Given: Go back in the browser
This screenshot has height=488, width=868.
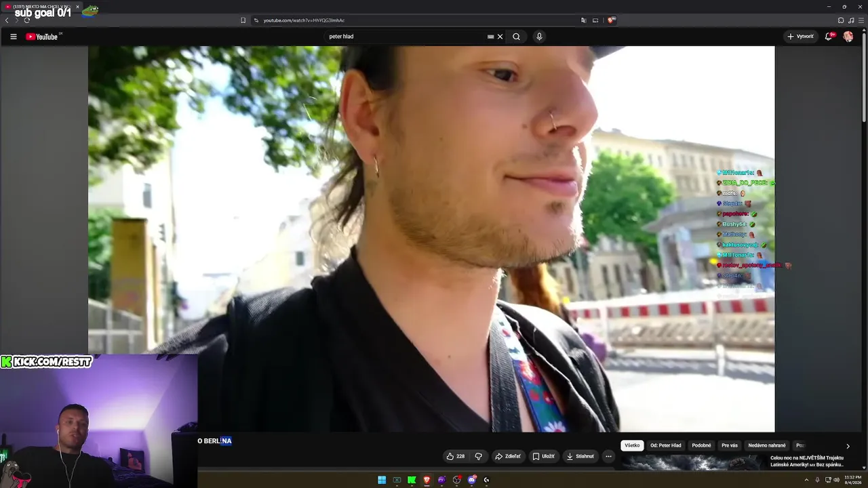Looking at the screenshot, I should (7, 20).
